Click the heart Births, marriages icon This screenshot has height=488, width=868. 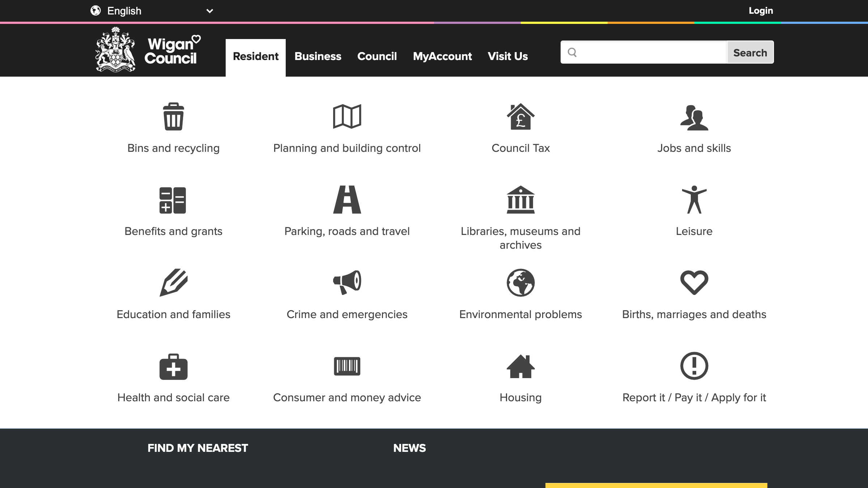[694, 282]
